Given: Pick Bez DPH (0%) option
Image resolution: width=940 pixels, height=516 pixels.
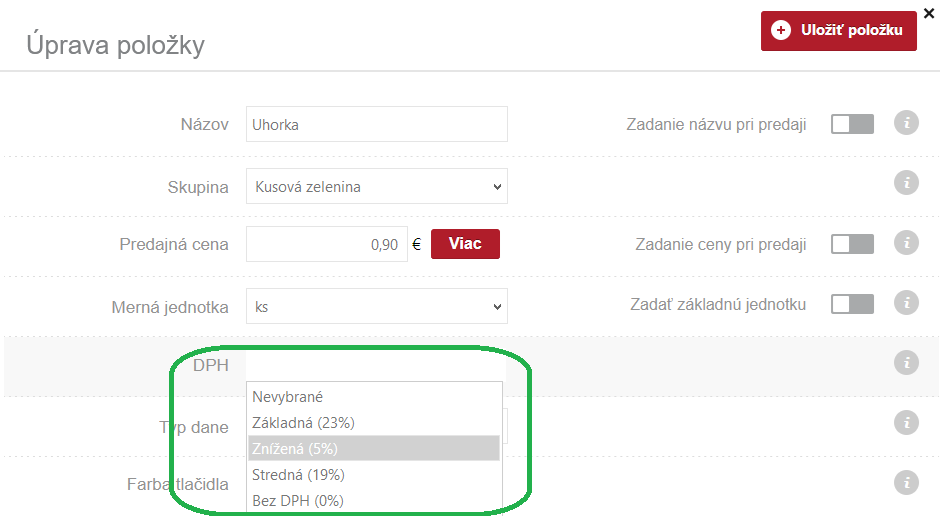Looking at the screenshot, I should coord(298,500).
